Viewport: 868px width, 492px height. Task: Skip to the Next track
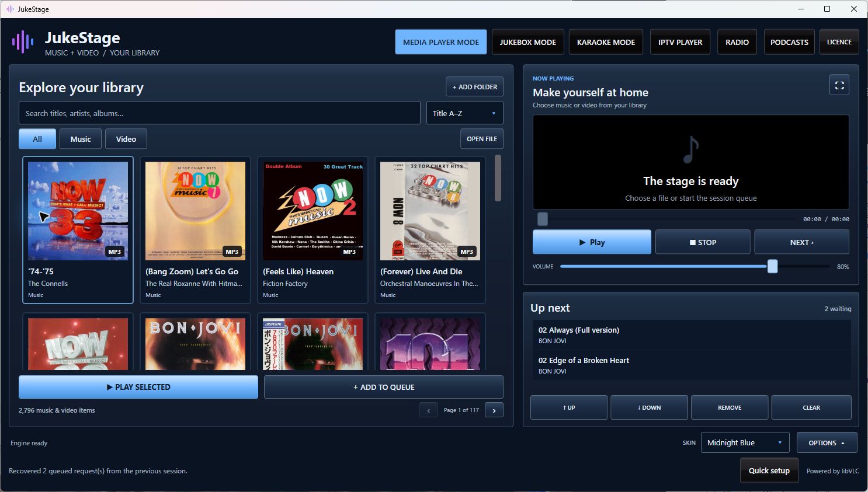[x=801, y=242]
